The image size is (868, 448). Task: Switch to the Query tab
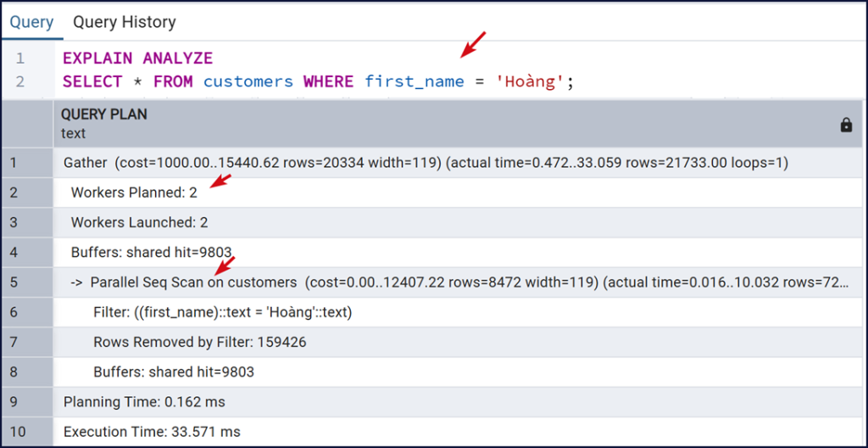(31, 22)
